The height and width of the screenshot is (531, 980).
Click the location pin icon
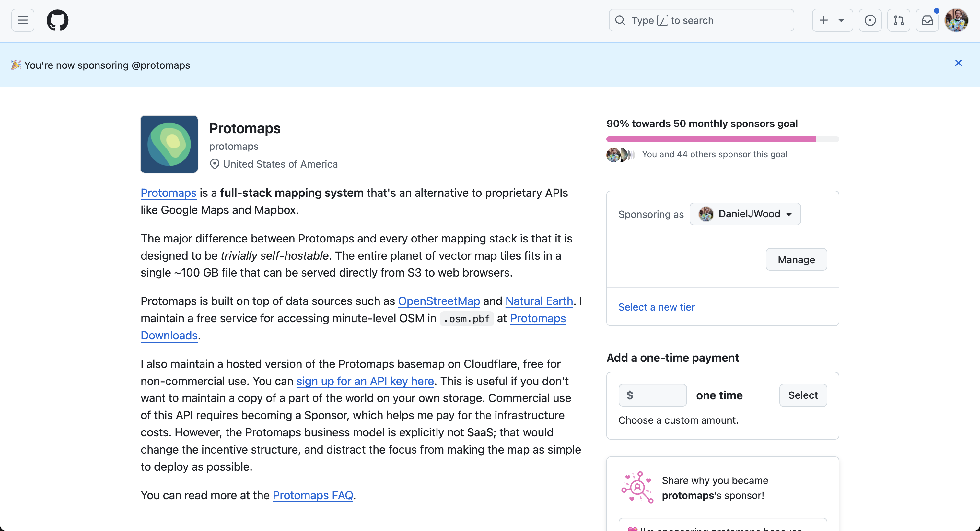point(215,164)
